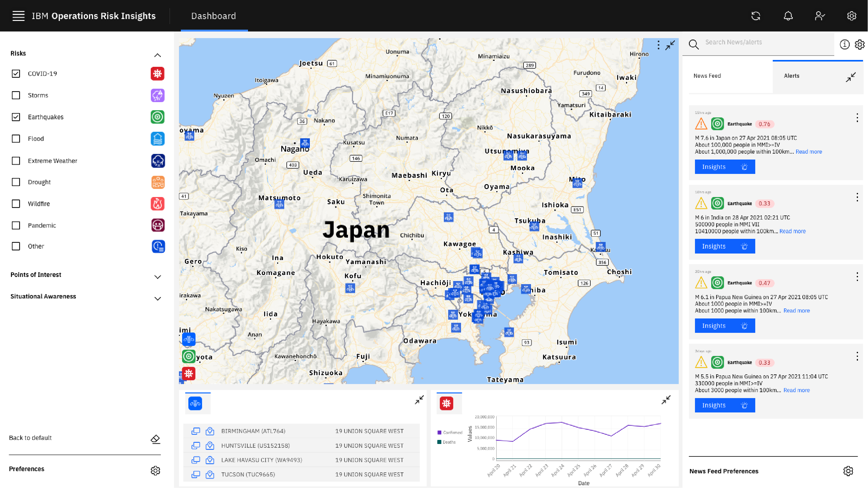Screen dimensions: 868x488
Task: Expand the Situational Awareness section
Action: (157, 299)
